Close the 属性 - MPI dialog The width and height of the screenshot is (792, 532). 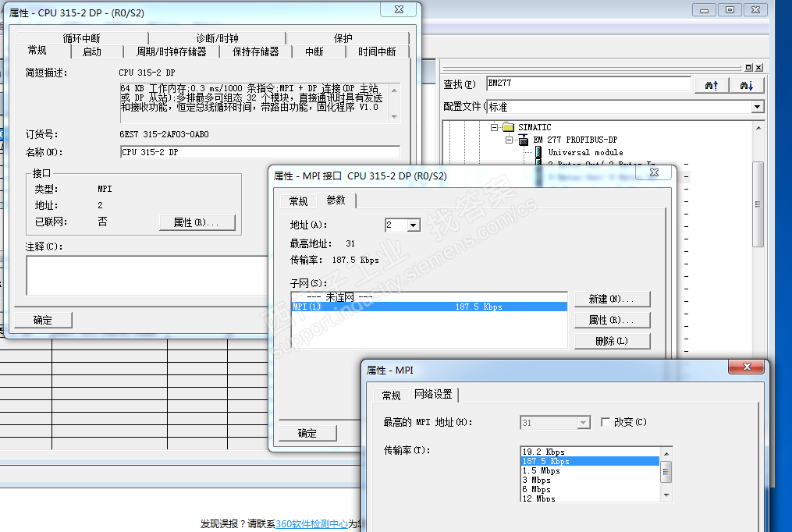[748, 367]
